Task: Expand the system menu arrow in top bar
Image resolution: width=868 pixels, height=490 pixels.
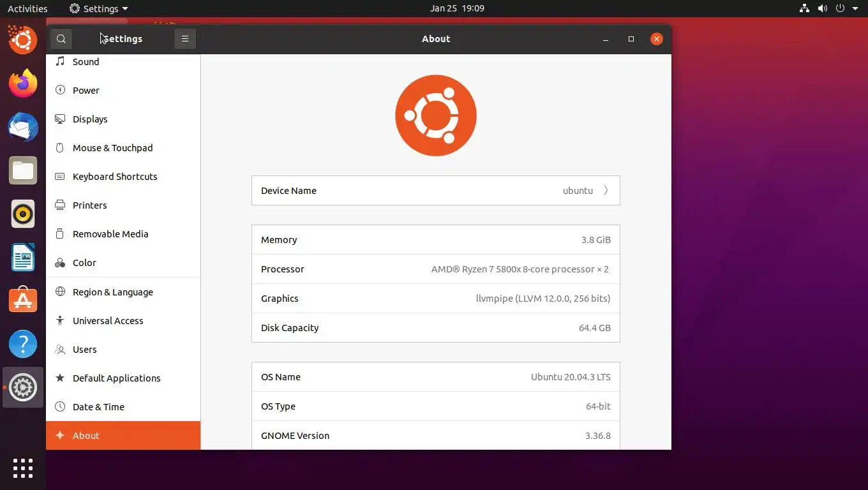Action: (x=855, y=9)
